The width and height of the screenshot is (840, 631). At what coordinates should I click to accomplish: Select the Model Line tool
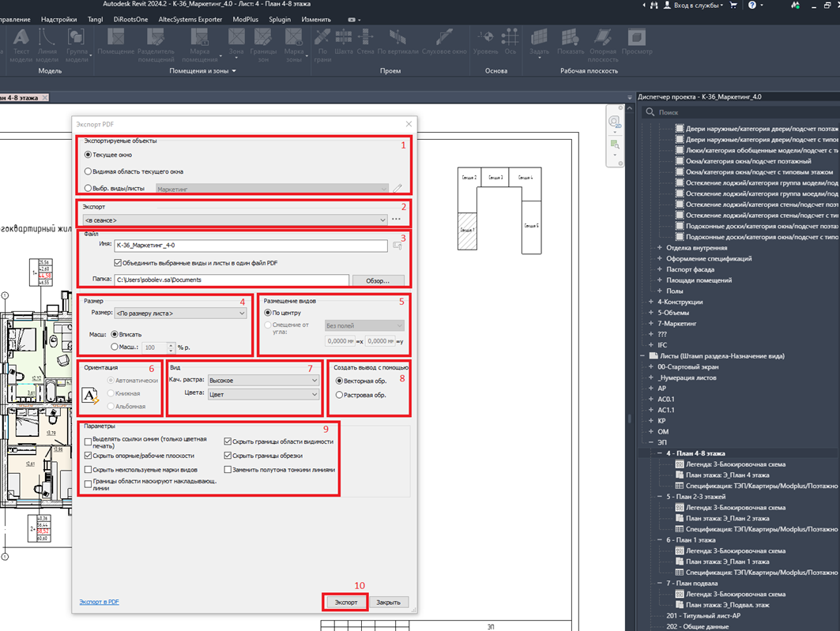coord(47,44)
